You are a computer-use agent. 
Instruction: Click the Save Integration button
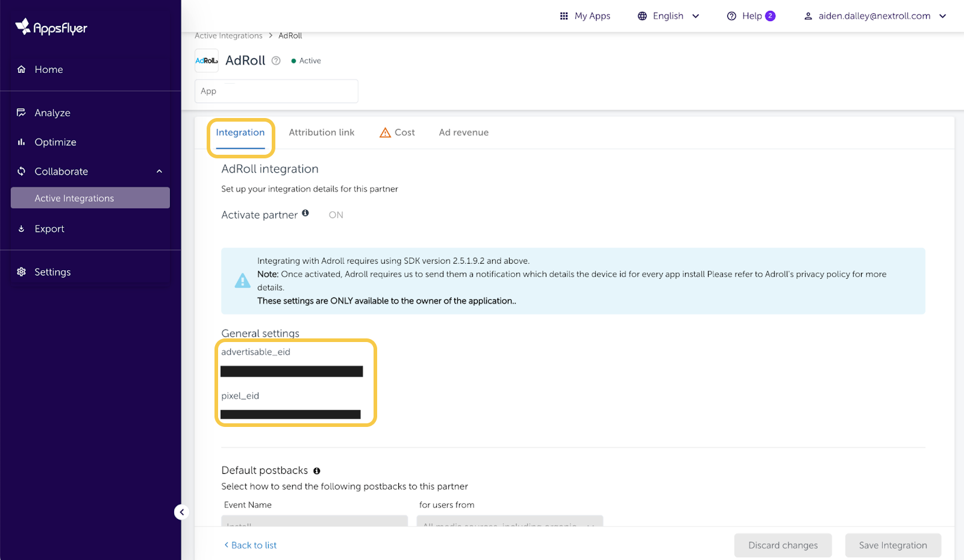(893, 546)
